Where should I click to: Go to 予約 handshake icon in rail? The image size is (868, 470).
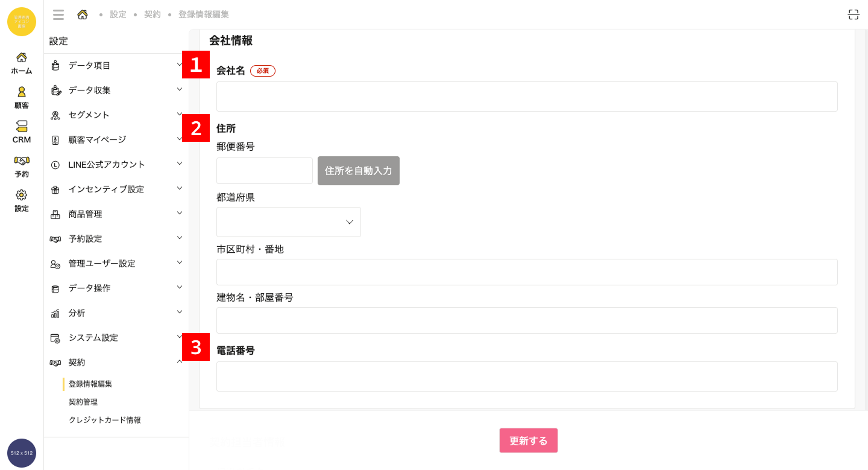click(22, 161)
